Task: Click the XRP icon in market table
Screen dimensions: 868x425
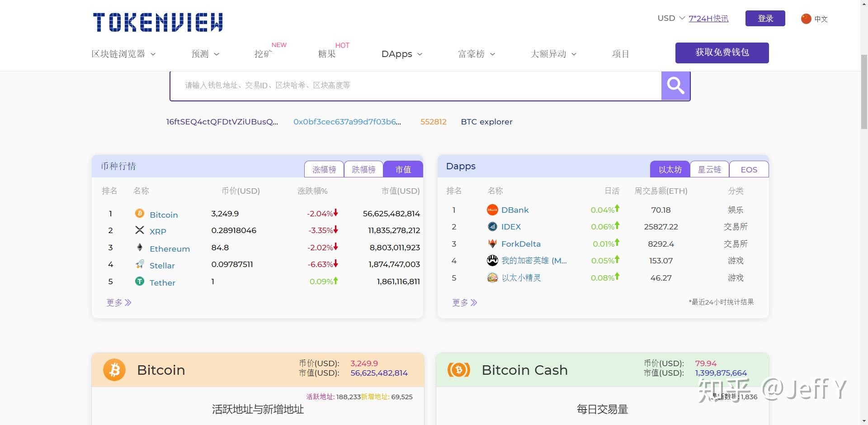Action: pos(140,230)
